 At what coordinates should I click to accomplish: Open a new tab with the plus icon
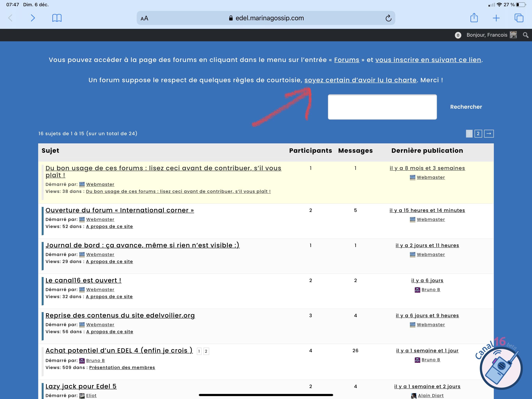[496, 18]
